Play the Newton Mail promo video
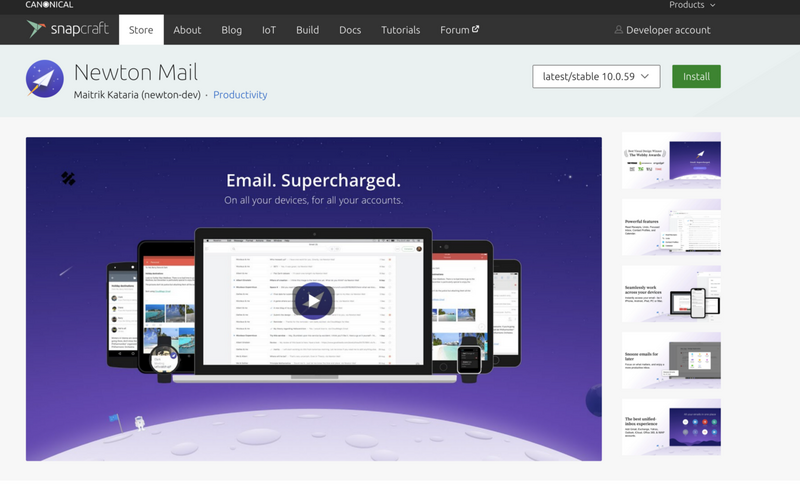The image size is (800, 493). 313,301
